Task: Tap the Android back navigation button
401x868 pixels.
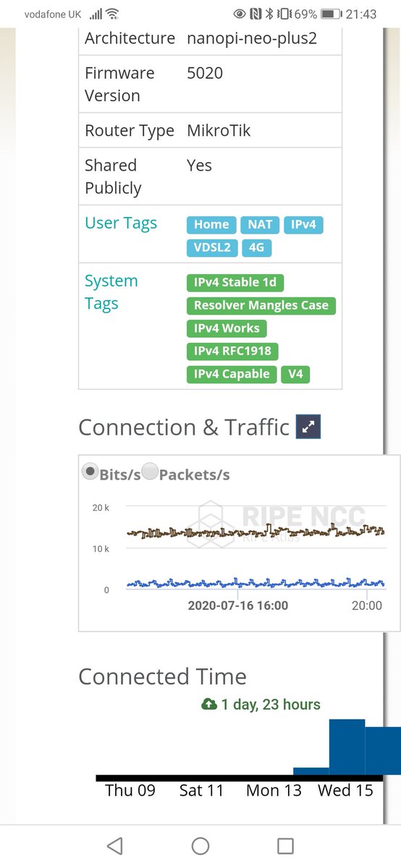Action: pyautogui.click(x=114, y=846)
